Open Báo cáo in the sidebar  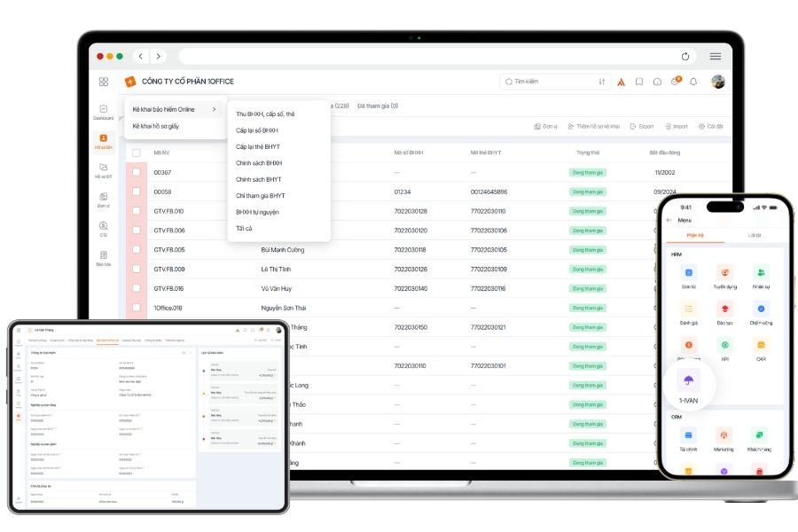tap(104, 258)
